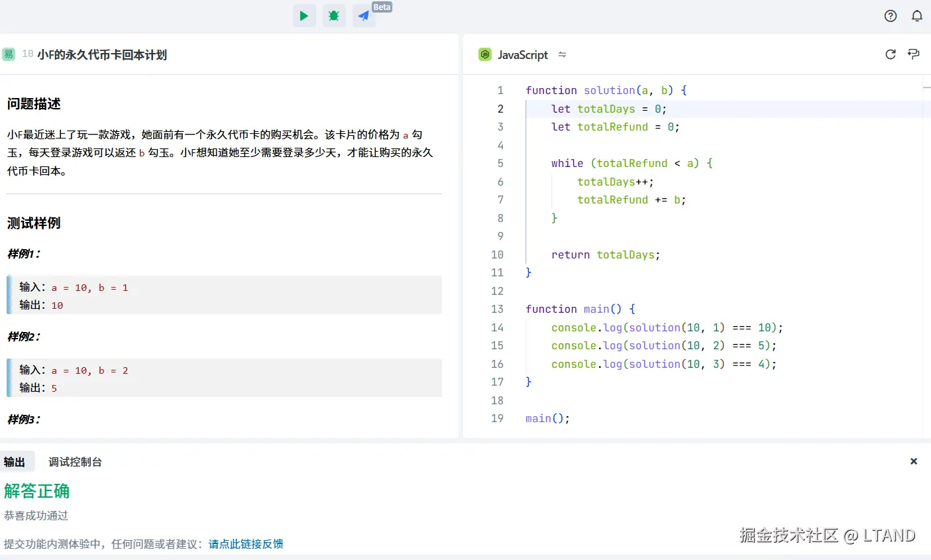Select the 输出 tab

coord(17,461)
